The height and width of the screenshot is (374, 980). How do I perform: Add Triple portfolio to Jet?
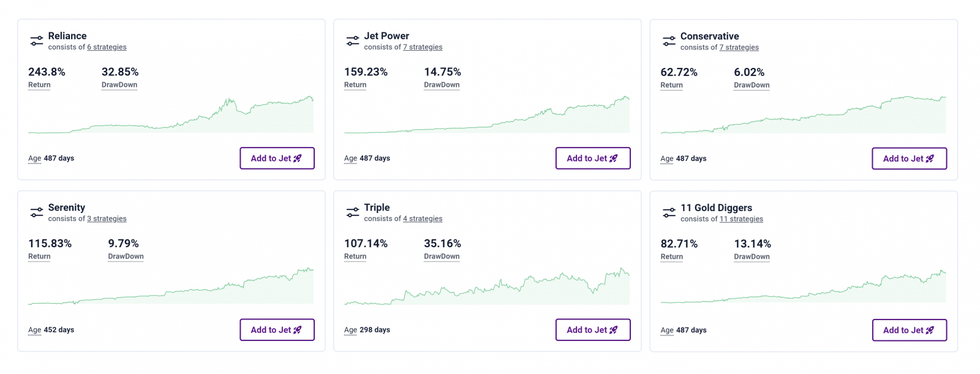coord(593,329)
